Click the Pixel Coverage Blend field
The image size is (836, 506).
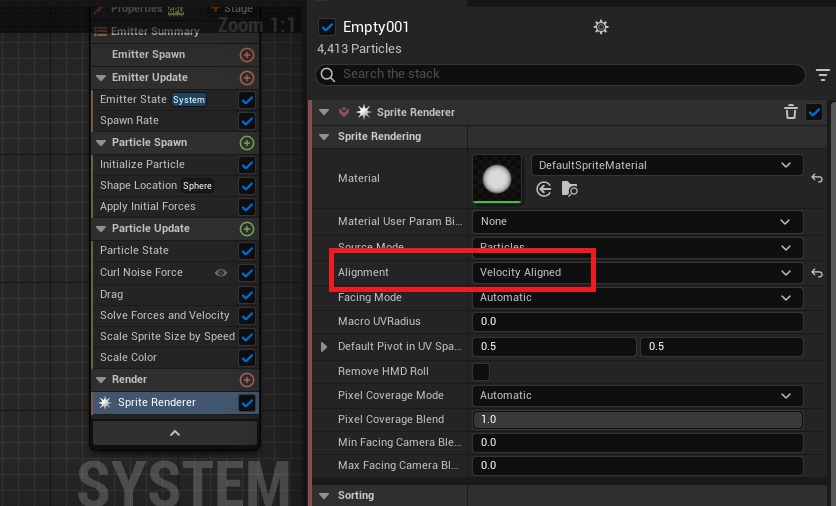click(x=638, y=420)
